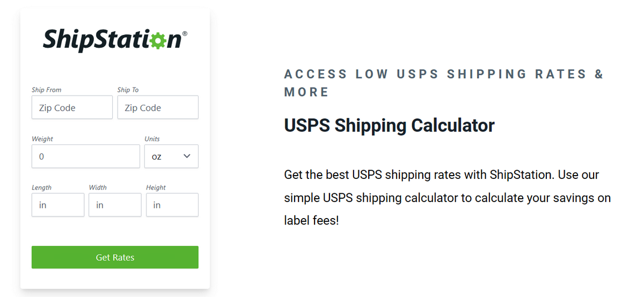Click the USPS Shipping Calculator heading
This screenshot has width=644, height=297.
coord(389,126)
